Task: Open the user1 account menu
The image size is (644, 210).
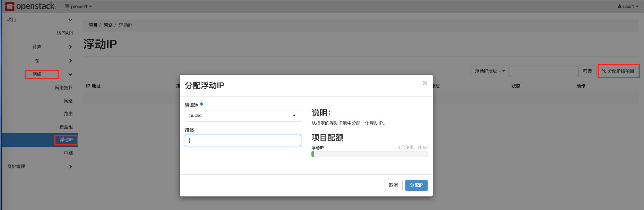Action: (628, 7)
